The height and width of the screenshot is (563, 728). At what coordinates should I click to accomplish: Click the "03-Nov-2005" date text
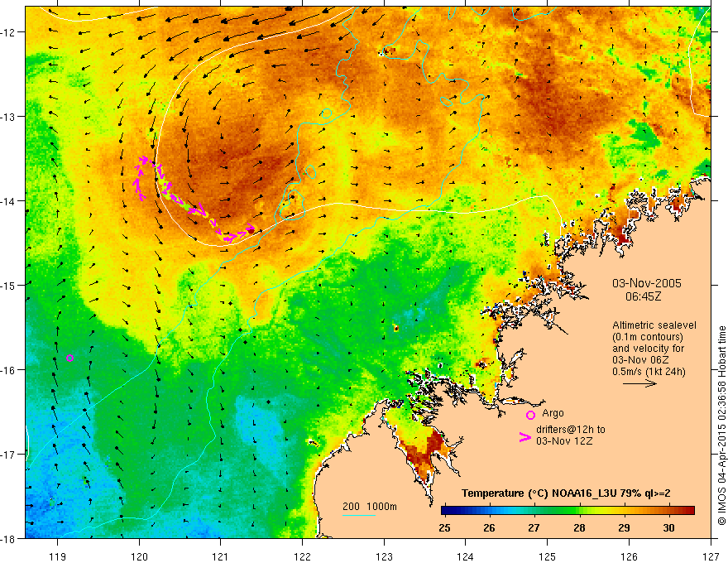(647, 283)
